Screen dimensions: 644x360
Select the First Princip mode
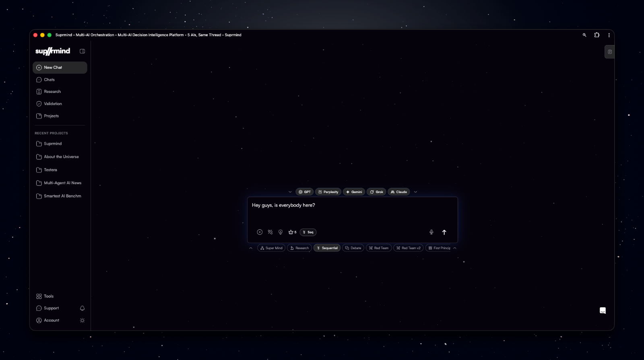point(439,248)
